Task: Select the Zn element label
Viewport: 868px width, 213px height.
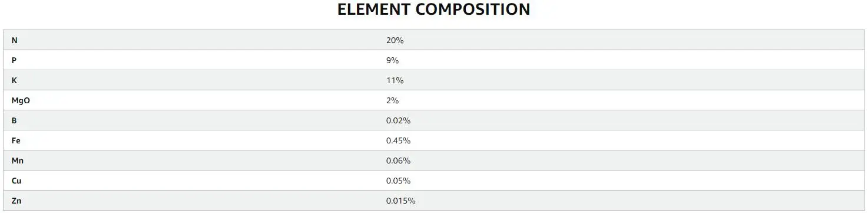Action: tap(16, 201)
